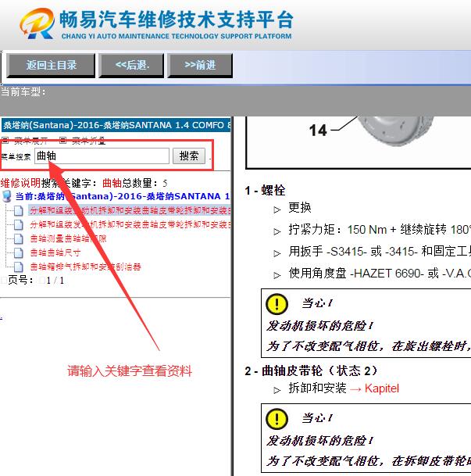Open the 曲轴测量曲轴轴向间隙 result
The image size is (471, 476).
pos(68,238)
